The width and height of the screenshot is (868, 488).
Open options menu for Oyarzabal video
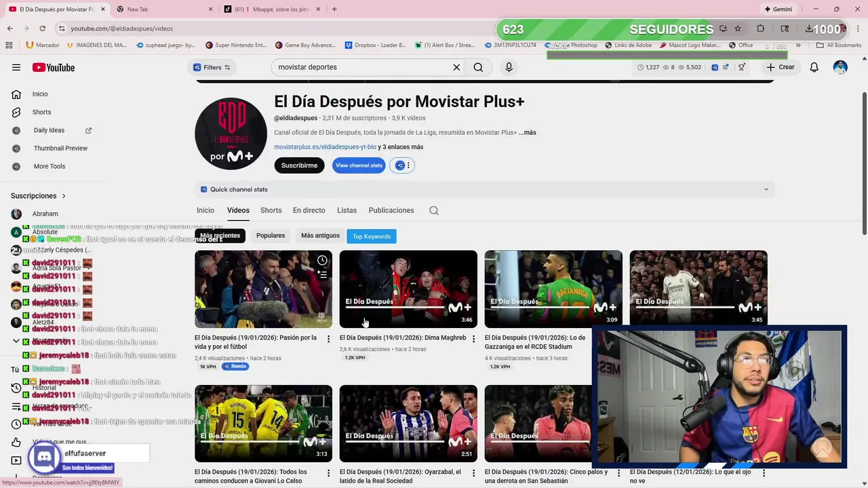(474, 473)
